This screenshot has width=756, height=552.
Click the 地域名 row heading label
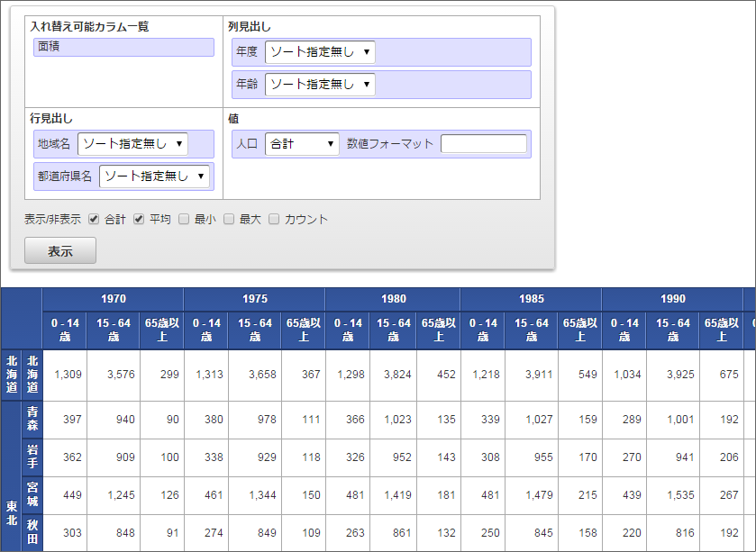54,143
